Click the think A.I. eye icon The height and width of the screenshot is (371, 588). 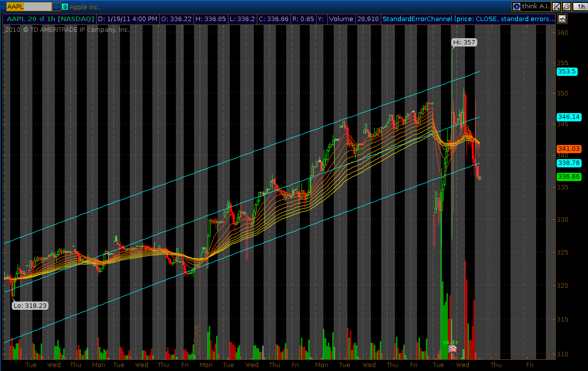pyautogui.click(x=516, y=6)
